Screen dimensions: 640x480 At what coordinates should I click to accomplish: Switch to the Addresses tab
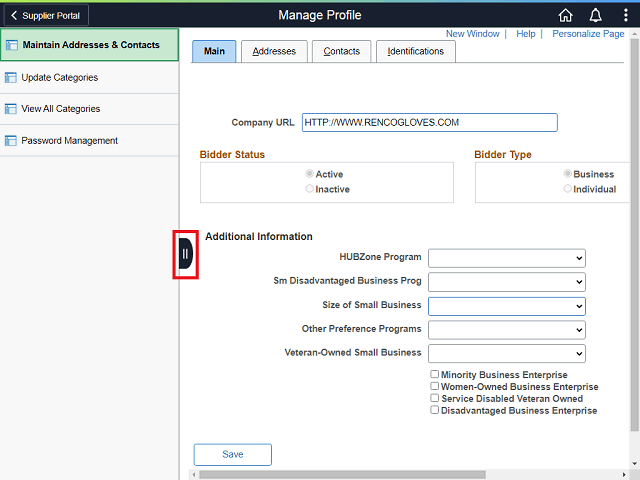[274, 51]
